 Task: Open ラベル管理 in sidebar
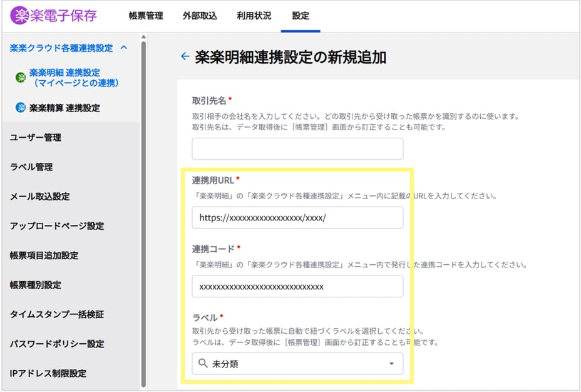point(31,167)
